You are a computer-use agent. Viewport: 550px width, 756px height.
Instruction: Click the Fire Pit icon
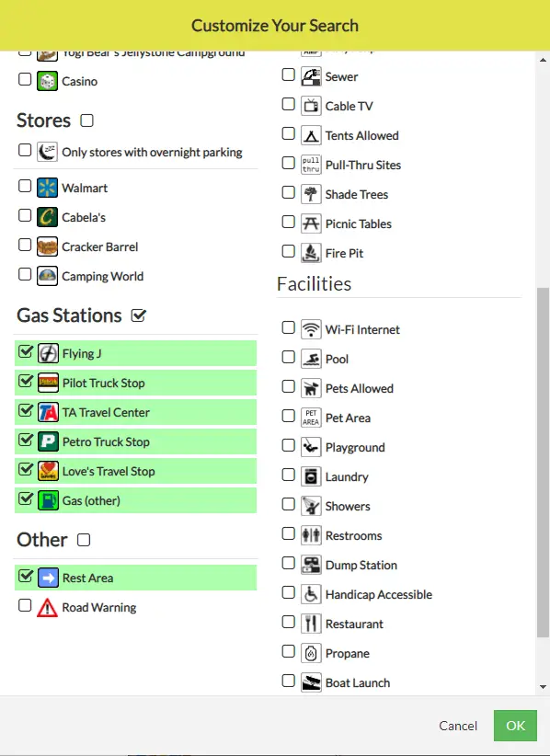[x=311, y=253]
